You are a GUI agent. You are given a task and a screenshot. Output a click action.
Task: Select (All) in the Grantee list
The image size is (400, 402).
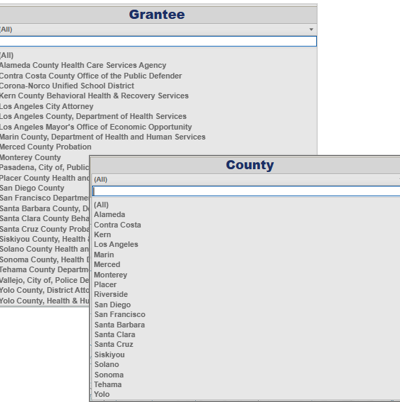point(7,55)
